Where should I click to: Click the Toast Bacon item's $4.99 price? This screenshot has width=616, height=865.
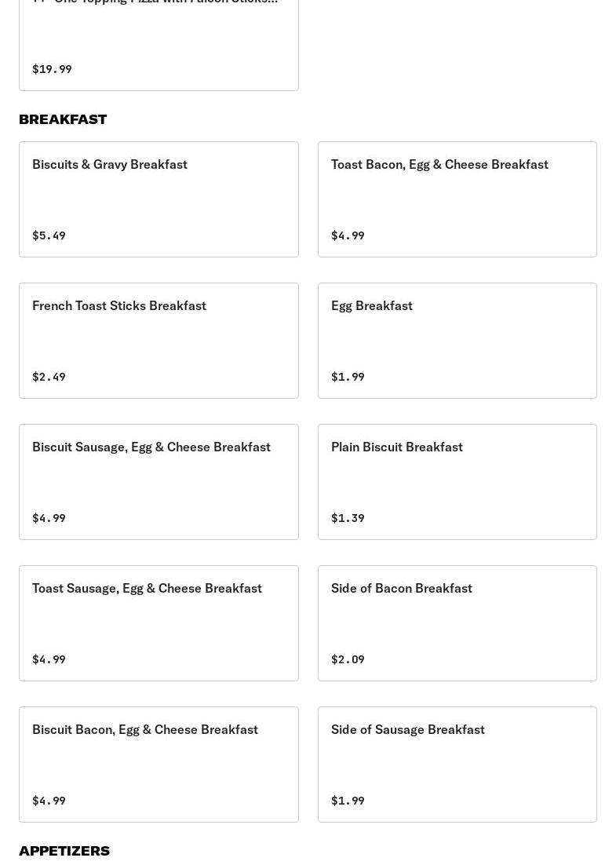tap(348, 235)
